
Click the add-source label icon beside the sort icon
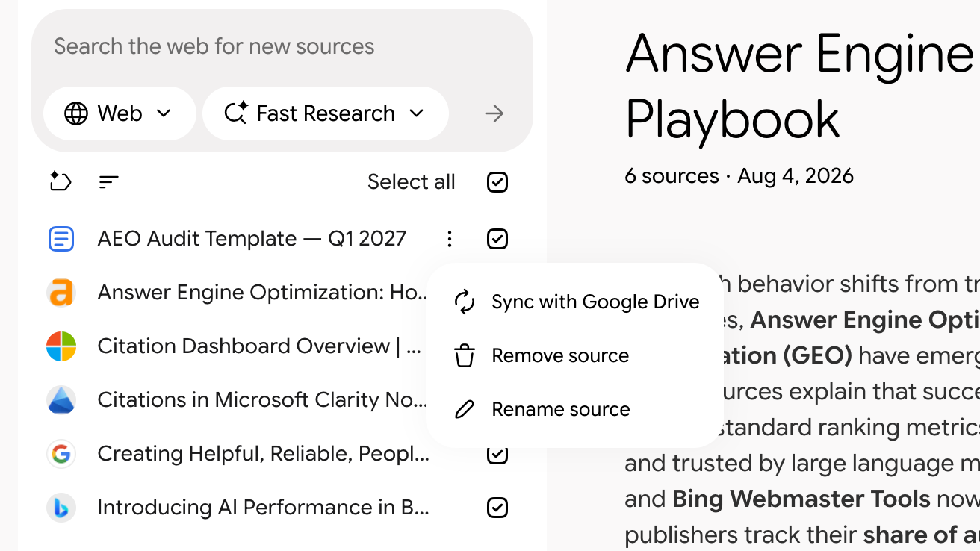(x=61, y=181)
